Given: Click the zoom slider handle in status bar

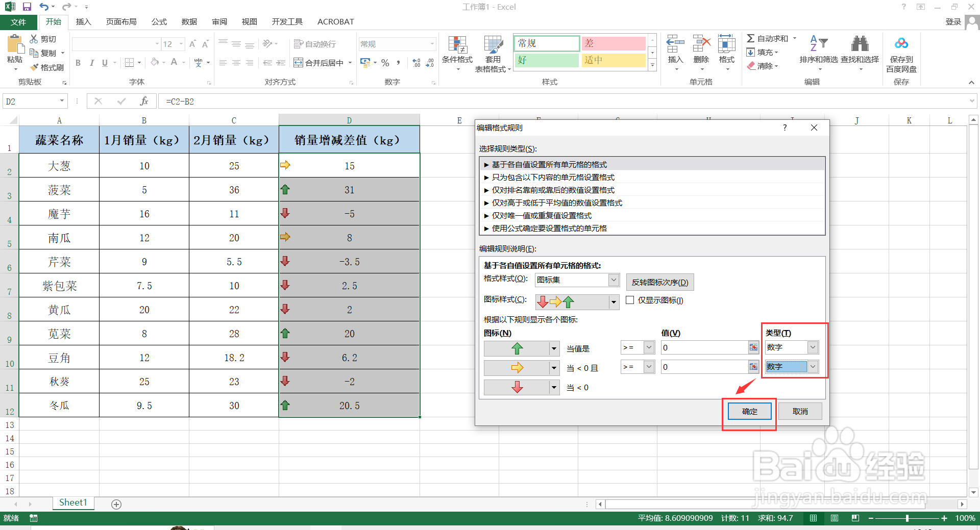Looking at the screenshot, I should coord(907,518).
